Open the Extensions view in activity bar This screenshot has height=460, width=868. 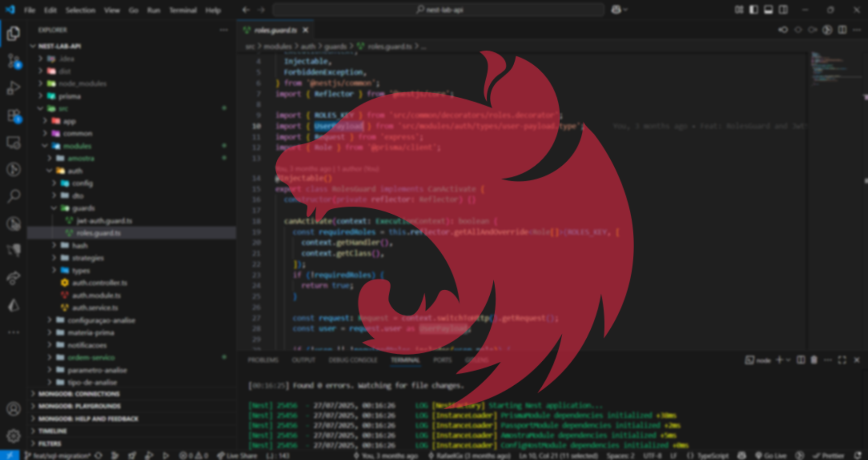pos(14,115)
